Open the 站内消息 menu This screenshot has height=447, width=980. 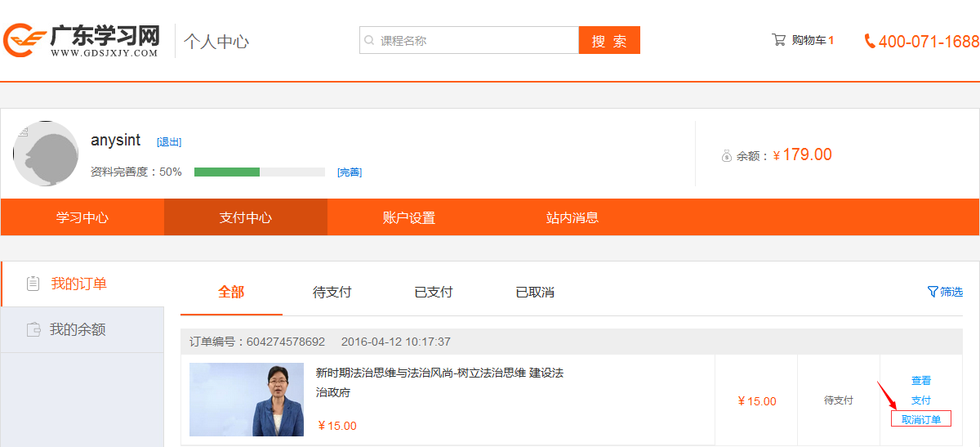572,217
